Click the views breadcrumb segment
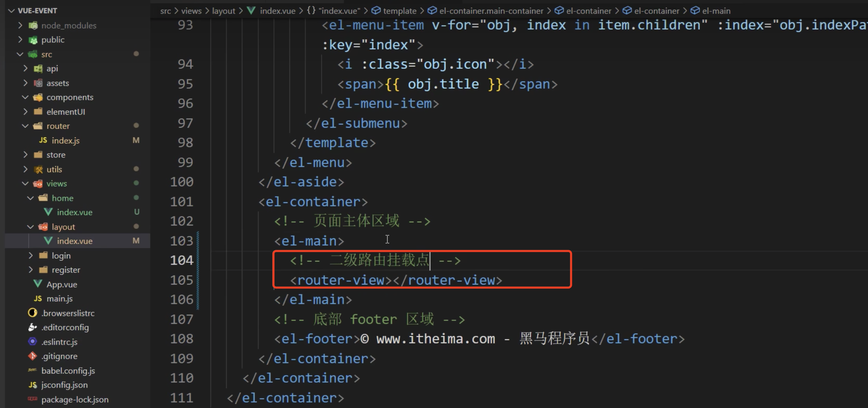The width and height of the screenshot is (868, 408). click(191, 11)
